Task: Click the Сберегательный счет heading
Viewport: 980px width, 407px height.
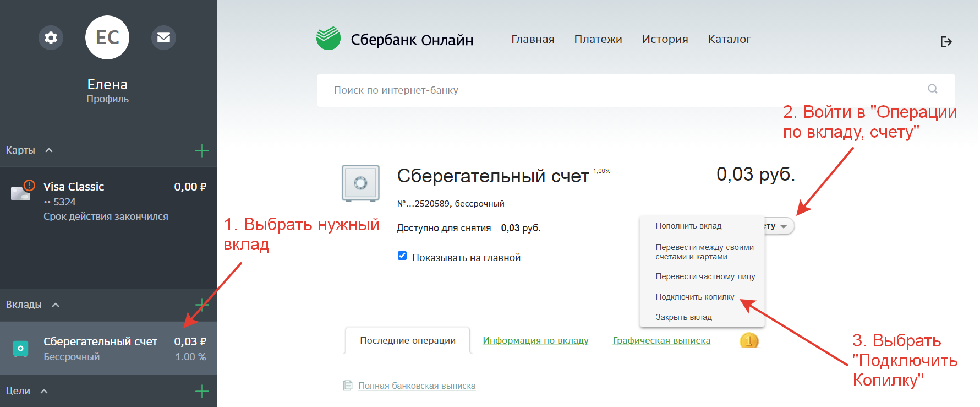Action: coord(493,176)
